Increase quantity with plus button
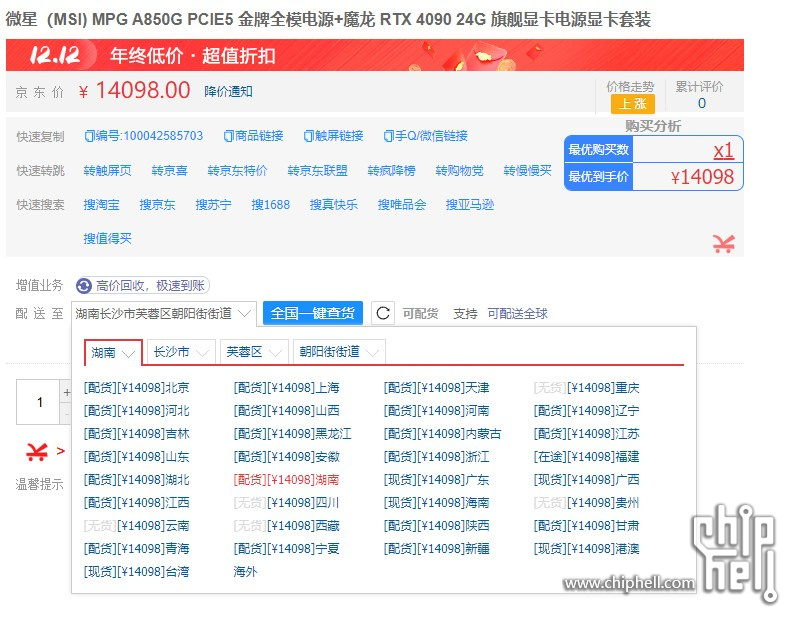 click(x=66, y=392)
